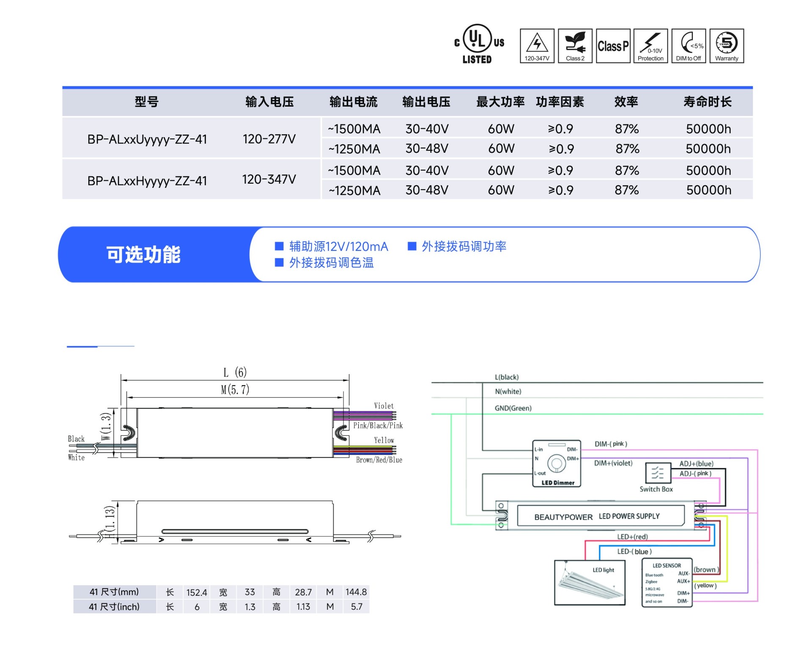Click the L(black) line label
The image size is (812, 650).
[507, 377]
